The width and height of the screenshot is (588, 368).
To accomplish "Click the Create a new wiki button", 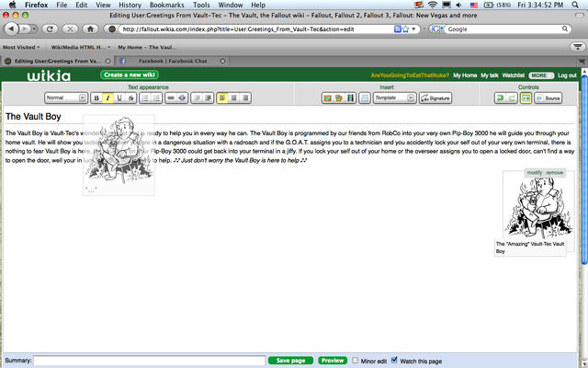I will coord(130,75).
